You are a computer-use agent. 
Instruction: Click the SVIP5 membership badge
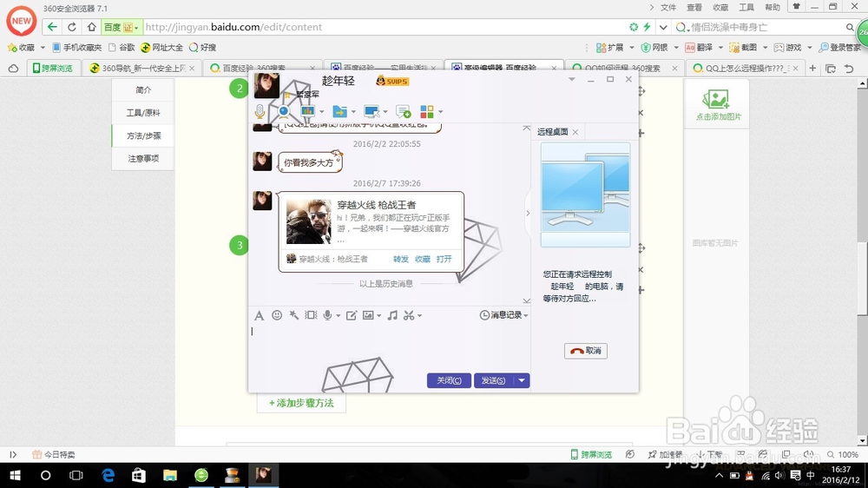pos(392,81)
